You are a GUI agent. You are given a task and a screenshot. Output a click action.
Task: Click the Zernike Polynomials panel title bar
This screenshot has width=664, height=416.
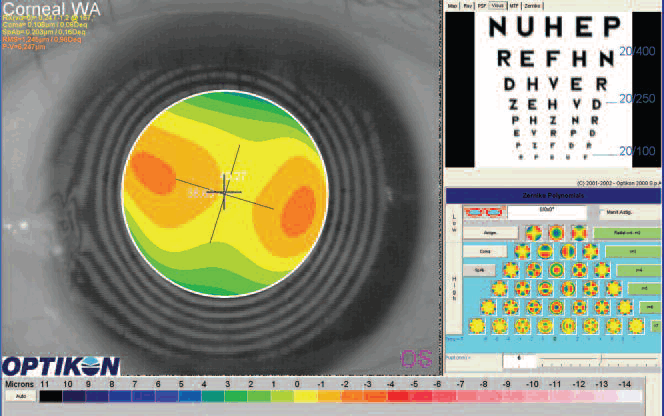[553, 196]
